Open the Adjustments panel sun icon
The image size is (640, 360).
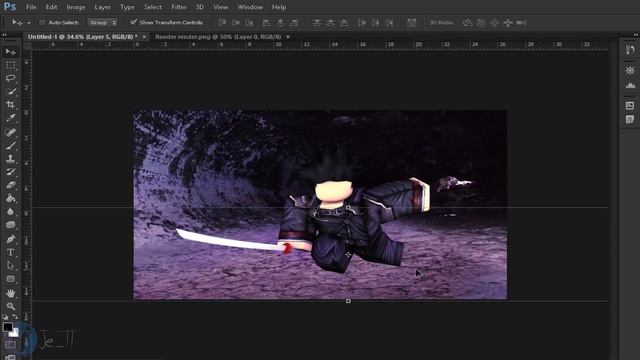click(630, 70)
